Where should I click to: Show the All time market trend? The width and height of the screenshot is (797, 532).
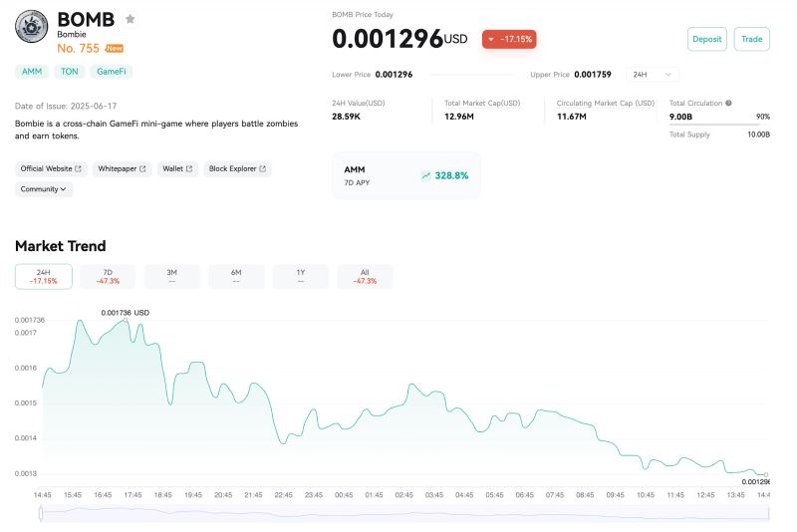click(x=365, y=276)
